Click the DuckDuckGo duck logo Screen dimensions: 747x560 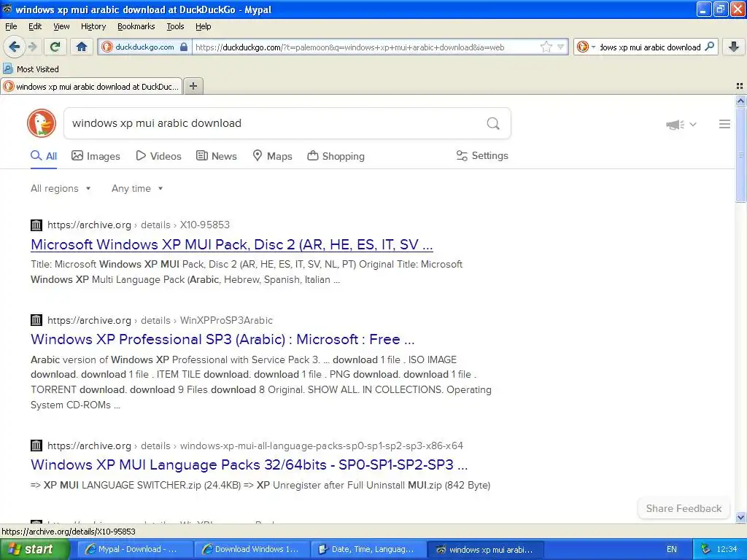(x=42, y=123)
